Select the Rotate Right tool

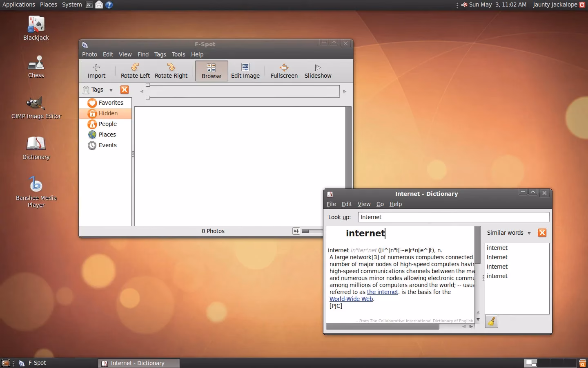(171, 71)
